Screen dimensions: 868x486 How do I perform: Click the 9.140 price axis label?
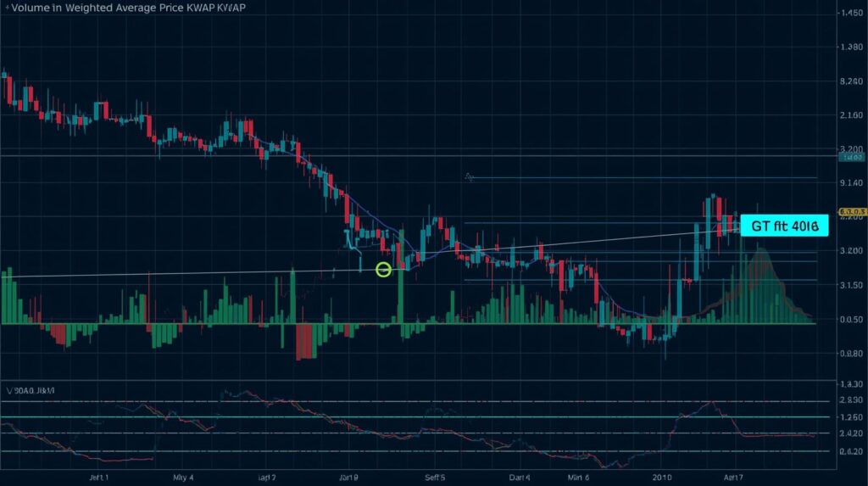tap(851, 183)
